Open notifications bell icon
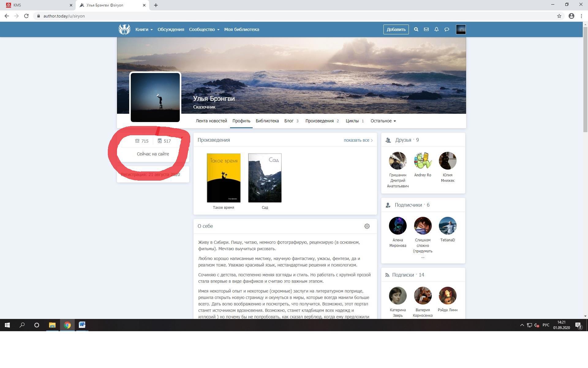 coord(436,29)
